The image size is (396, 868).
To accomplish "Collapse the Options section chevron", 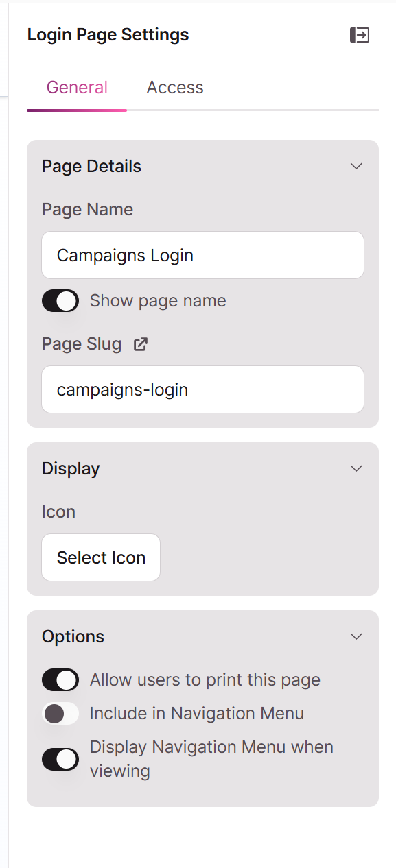I will [356, 637].
